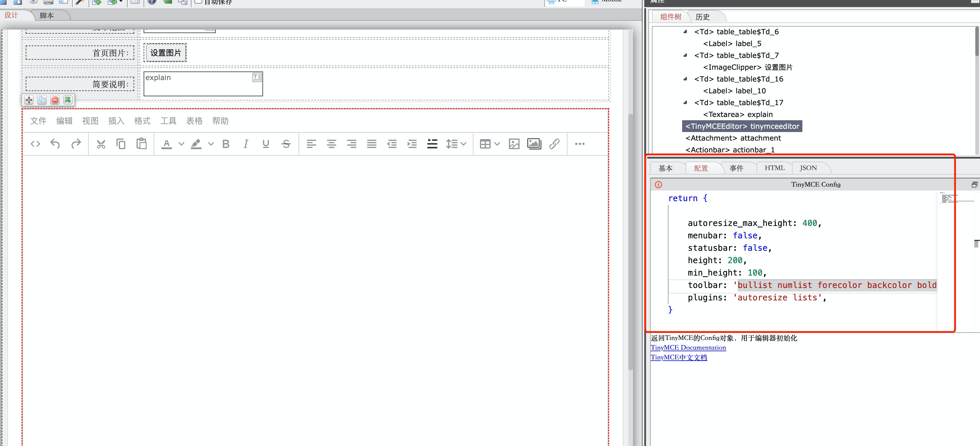Toggle underline formatting
The width and height of the screenshot is (980, 446).
[266, 144]
